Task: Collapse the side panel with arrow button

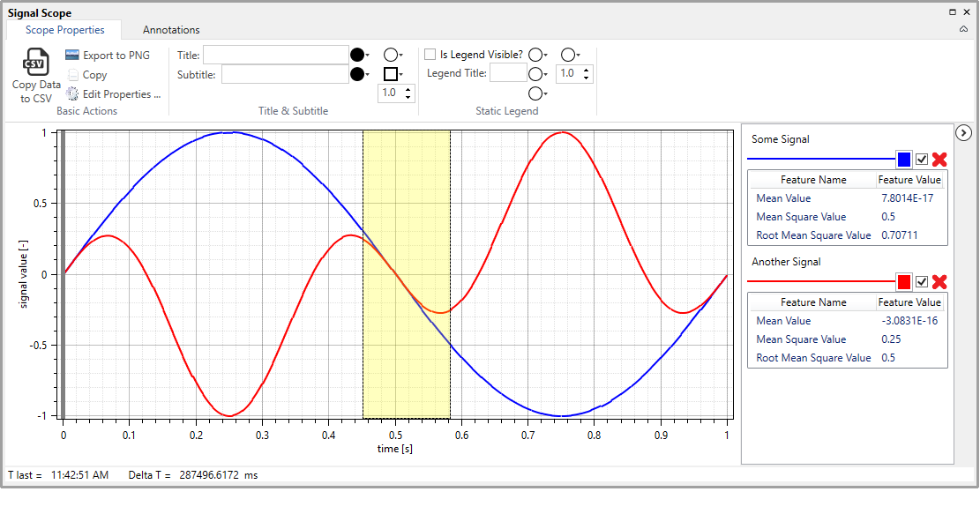Action: pos(963,132)
